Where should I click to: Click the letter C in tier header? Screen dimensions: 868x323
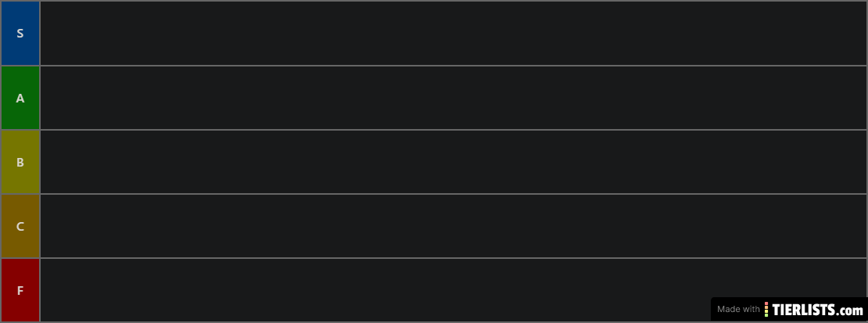(x=20, y=227)
